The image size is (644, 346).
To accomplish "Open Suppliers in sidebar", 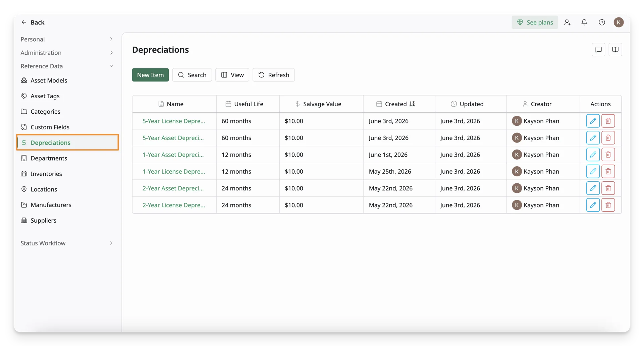I will point(67,220).
